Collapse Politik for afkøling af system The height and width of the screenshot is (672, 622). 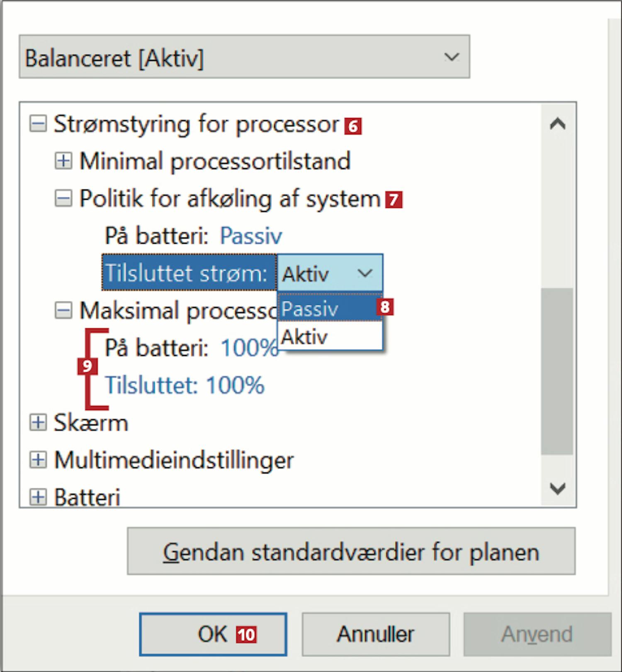click(x=63, y=198)
